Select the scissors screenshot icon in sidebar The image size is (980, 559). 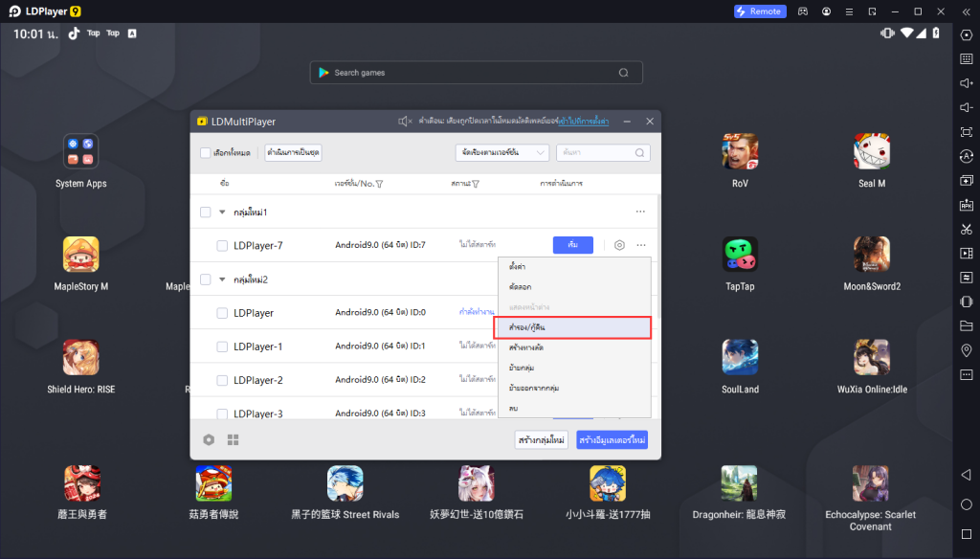[x=967, y=229]
